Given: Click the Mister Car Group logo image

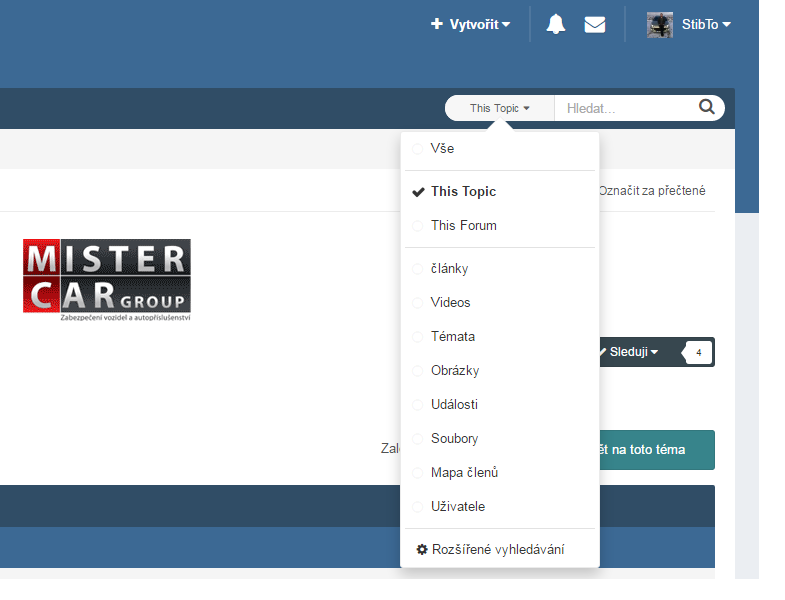Looking at the screenshot, I should click(107, 280).
